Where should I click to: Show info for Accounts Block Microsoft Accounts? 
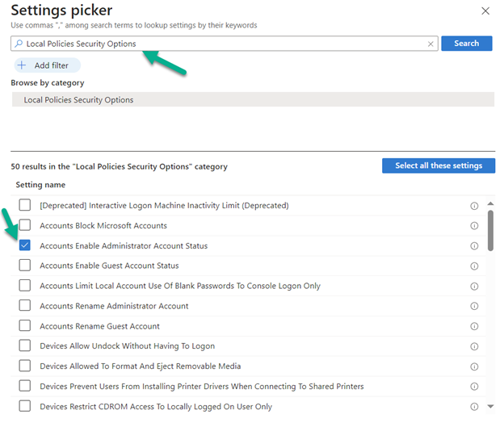pos(474,226)
